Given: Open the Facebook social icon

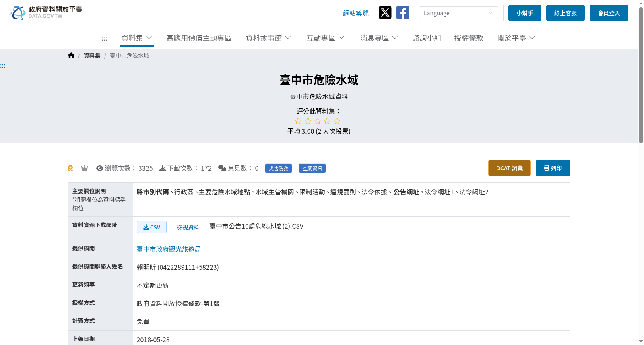Looking at the screenshot, I should tap(402, 13).
